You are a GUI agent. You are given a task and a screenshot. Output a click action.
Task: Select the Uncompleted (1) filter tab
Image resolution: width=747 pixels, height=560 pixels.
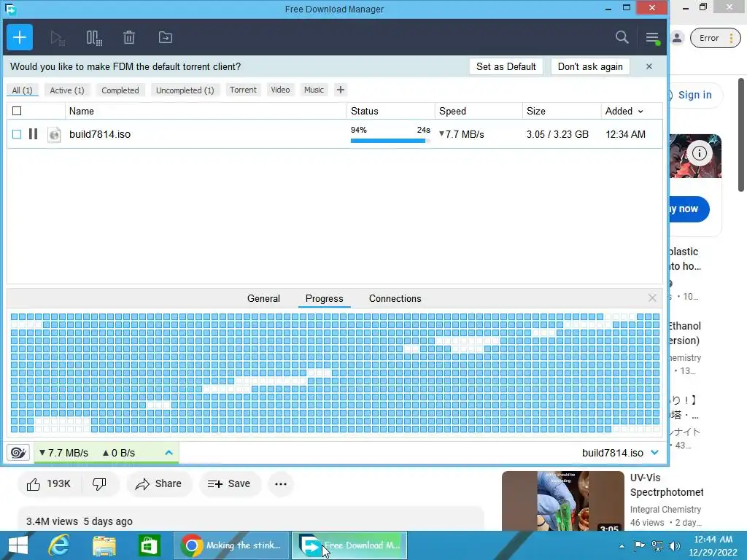pos(185,90)
